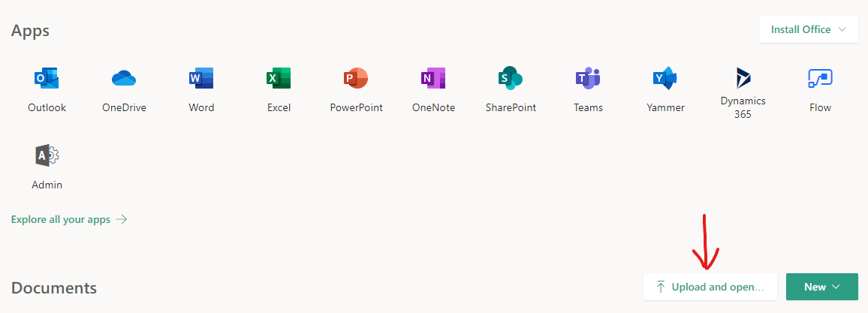The image size is (868, 313).
Task: Open the OneDrive cloud icon
Action: coord(124,78)
